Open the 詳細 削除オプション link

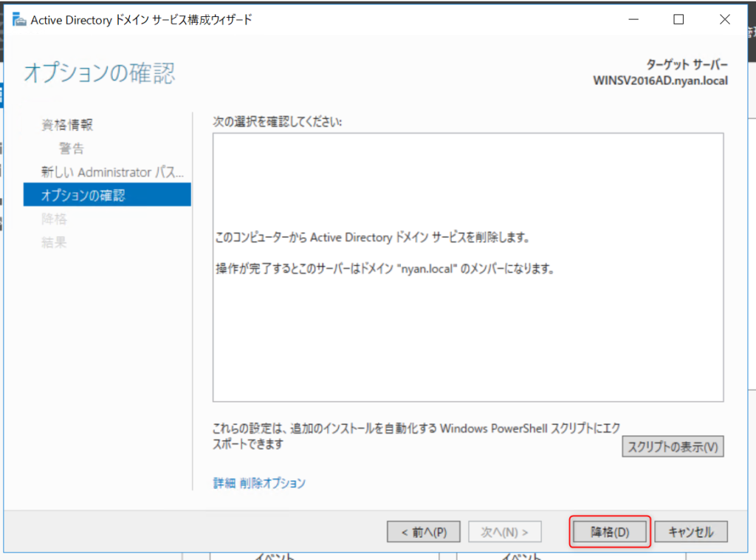point(259,483)
